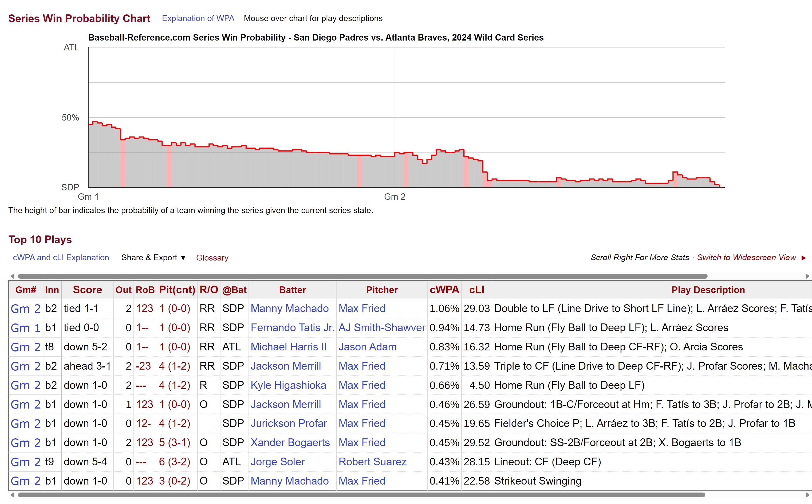Click the top scrollbar left arrow
The width and height of the screenshot is (812, 504).
pyautogui.click(x=12, y=276)
